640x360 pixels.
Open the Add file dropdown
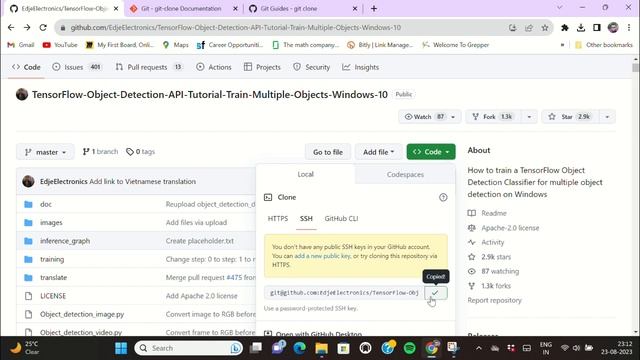tap(378, 152)
